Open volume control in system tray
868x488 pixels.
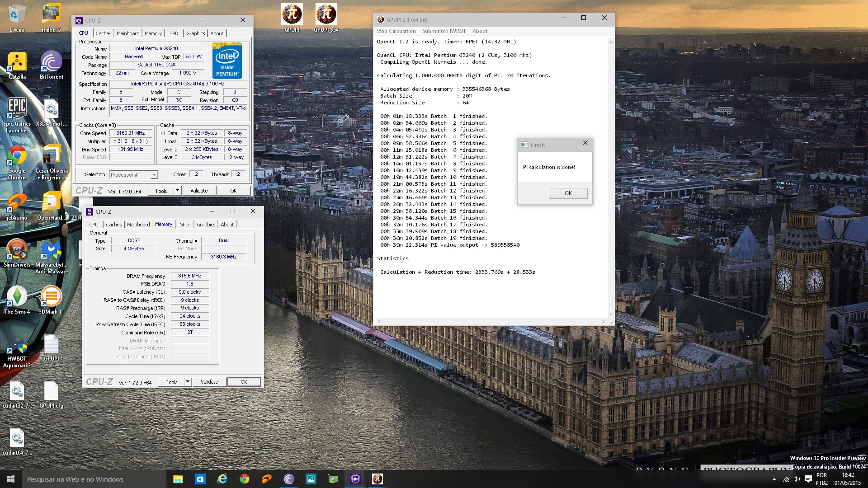point(797,479)
